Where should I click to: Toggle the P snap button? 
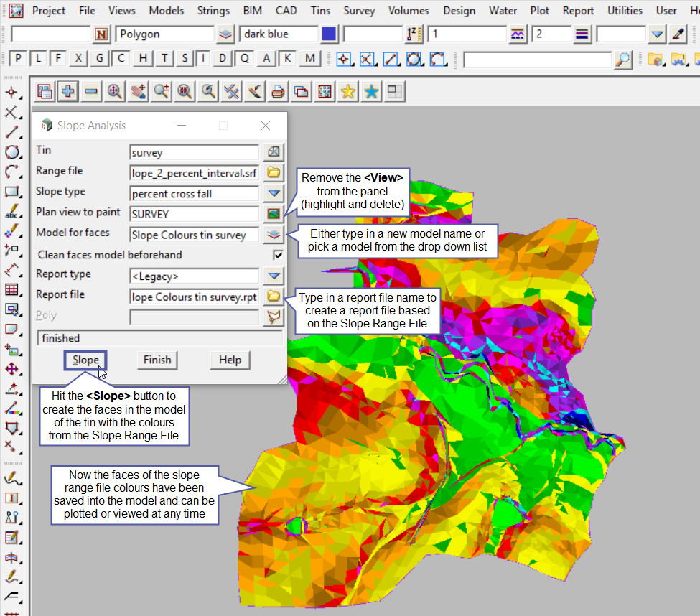[x=18, y=59]
